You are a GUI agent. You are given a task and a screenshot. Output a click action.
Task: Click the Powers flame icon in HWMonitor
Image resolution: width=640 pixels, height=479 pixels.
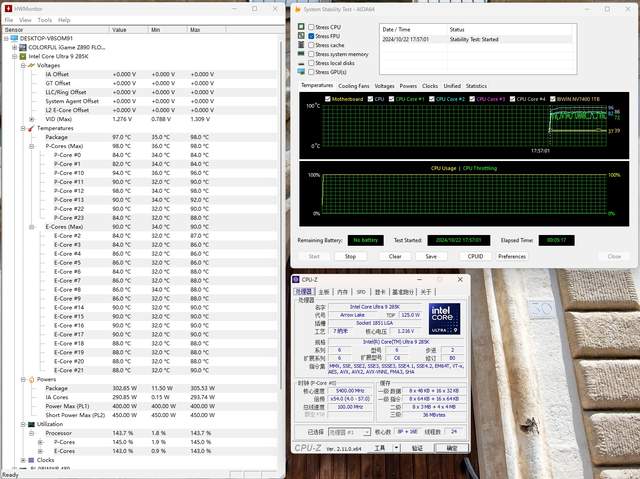[x=31, y=379]
